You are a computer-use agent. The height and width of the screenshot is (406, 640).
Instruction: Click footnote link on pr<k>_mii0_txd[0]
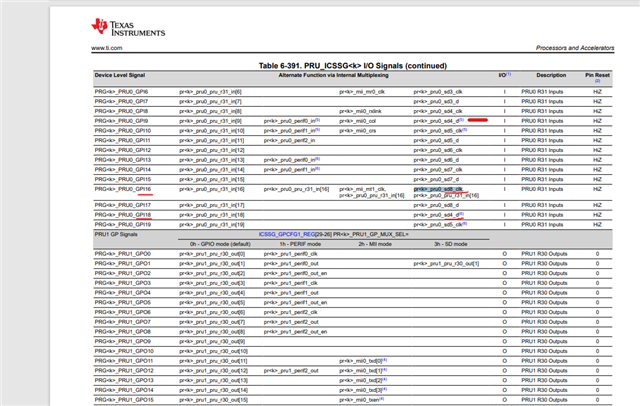coord(384,360)
